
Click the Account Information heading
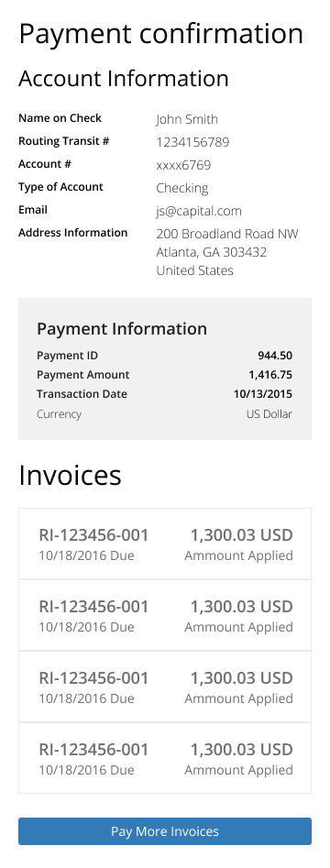tap(124, 79)
